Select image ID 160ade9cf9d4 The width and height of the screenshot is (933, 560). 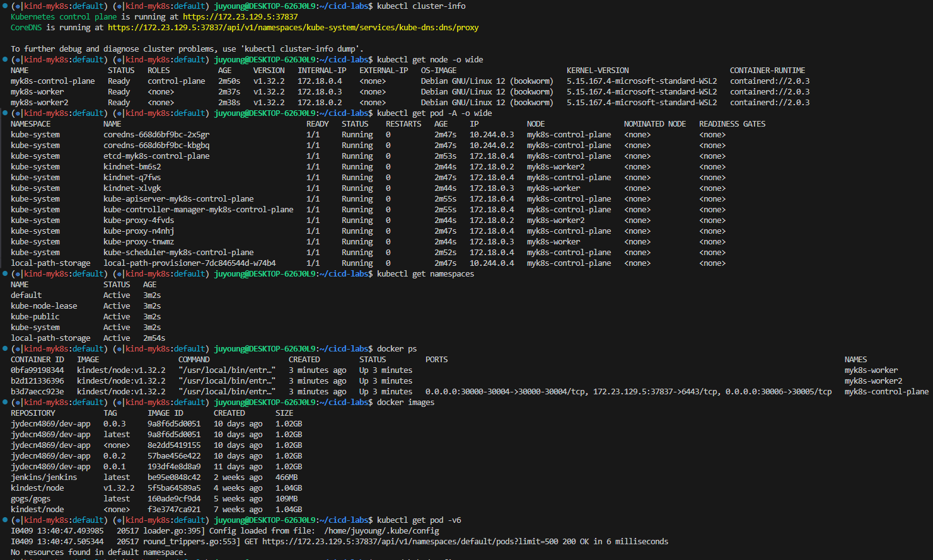174,499
